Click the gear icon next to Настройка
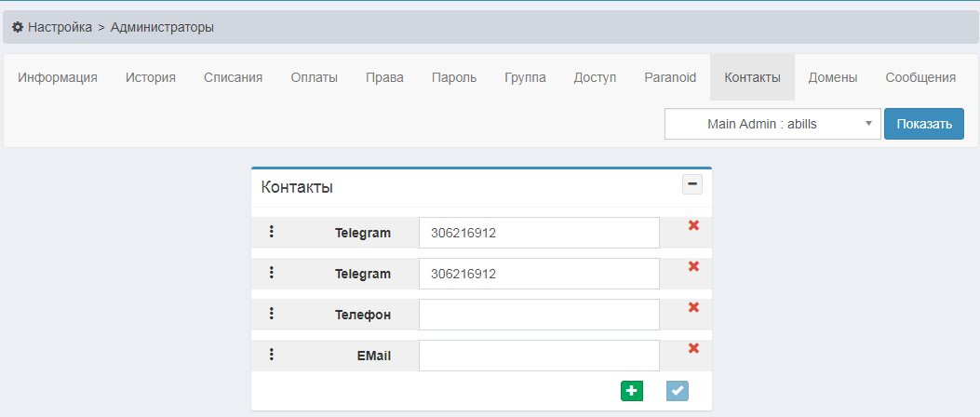Viewport: 980px width, 417px height. click(17, 27)
